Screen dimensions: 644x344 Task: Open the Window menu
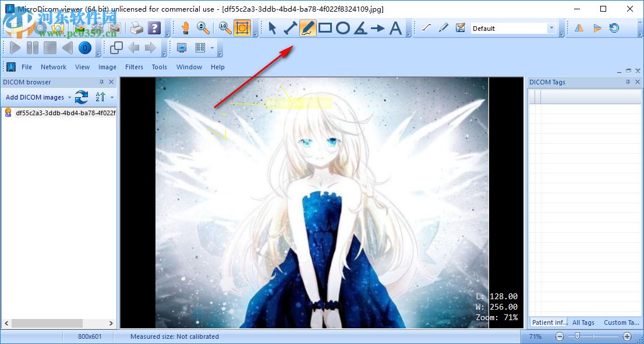(x=189, y=67)
